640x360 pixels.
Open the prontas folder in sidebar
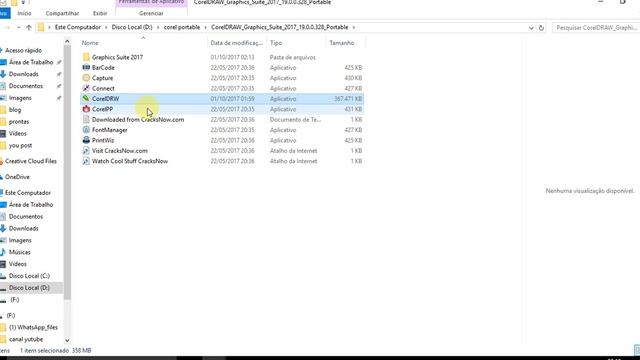pyautogui.click(x=19, y=122)
